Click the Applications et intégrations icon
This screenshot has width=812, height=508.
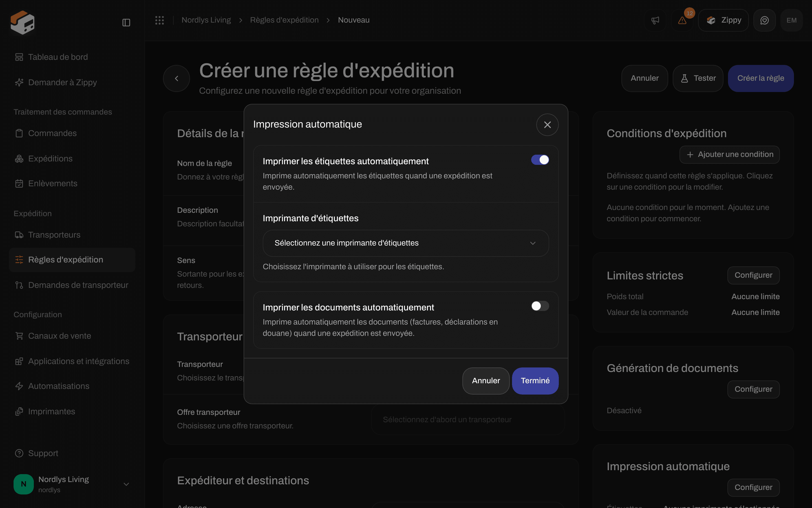pos(19,361)
